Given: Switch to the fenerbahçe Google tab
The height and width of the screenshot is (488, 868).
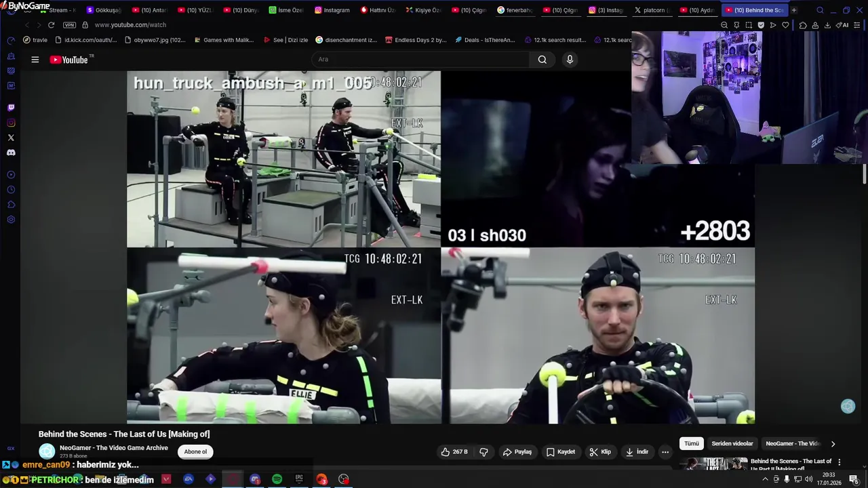Looking at the screenshot, I should tap(515, 10).
